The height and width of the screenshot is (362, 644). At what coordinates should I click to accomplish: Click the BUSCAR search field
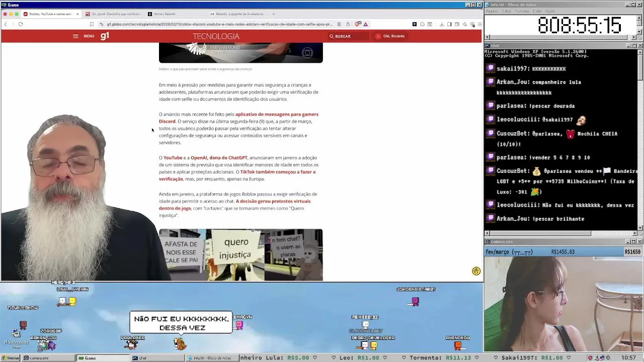(x=348, y=36)
